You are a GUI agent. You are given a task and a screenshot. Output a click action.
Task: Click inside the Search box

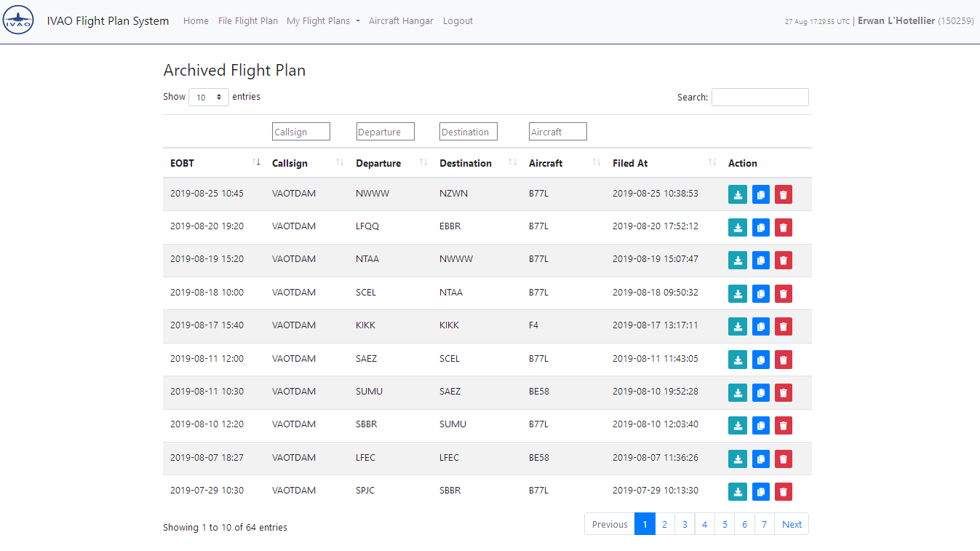760,96
